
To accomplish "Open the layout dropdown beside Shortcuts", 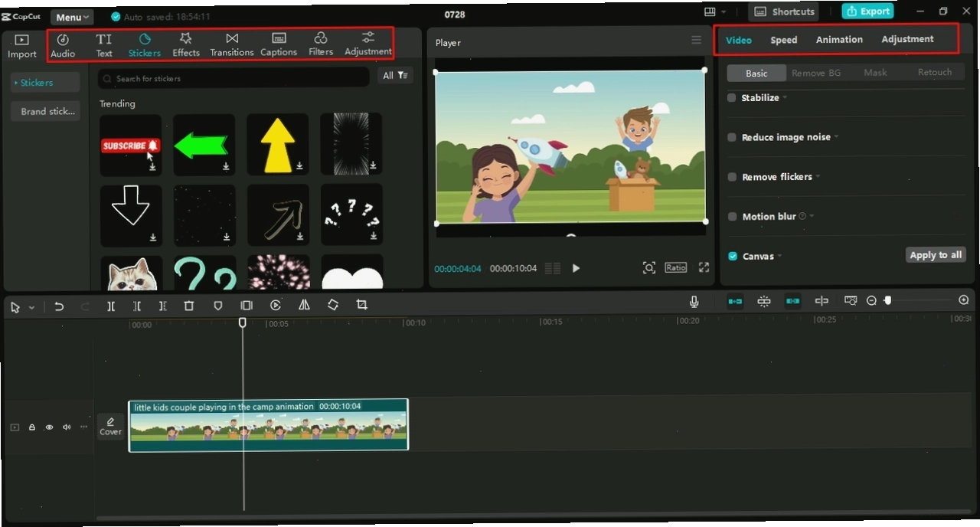I will tap(715, 11).
